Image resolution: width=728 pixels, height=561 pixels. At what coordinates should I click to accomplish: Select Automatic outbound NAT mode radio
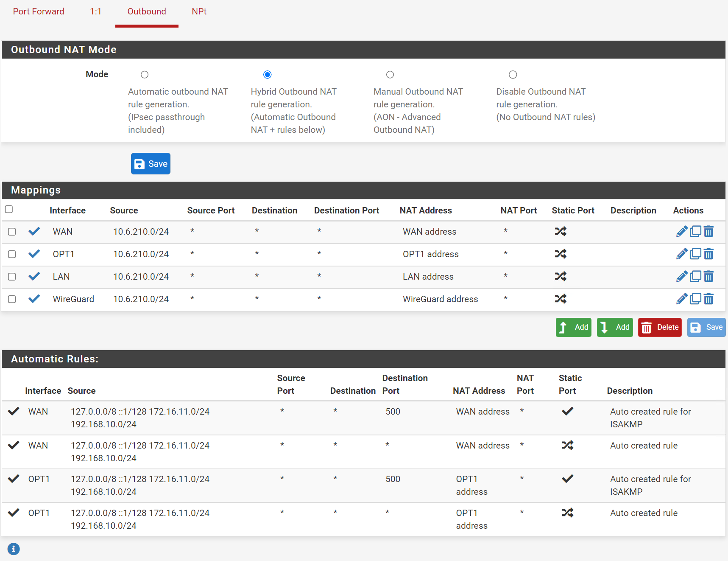tap(145, 75)
